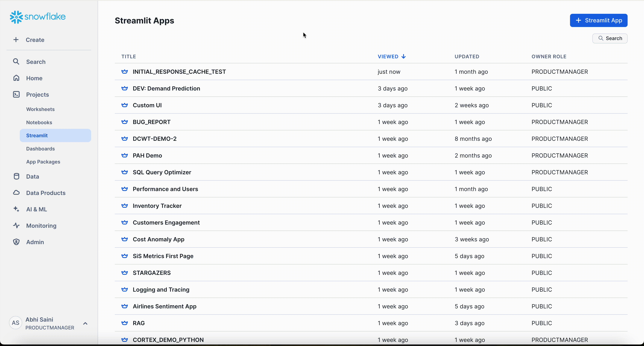Expand the Abhi Saini user menu chevron
Screen dimensions: 644x346
point(85,323)
